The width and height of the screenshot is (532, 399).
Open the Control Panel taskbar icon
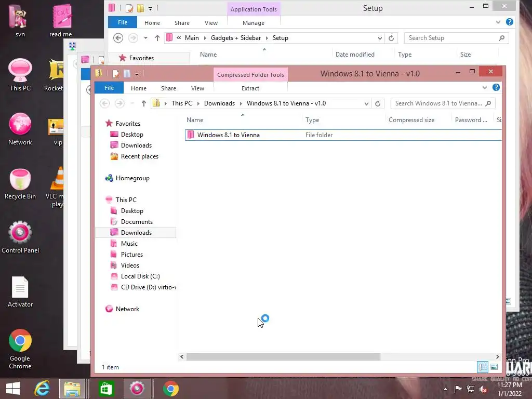click(137, 389)
